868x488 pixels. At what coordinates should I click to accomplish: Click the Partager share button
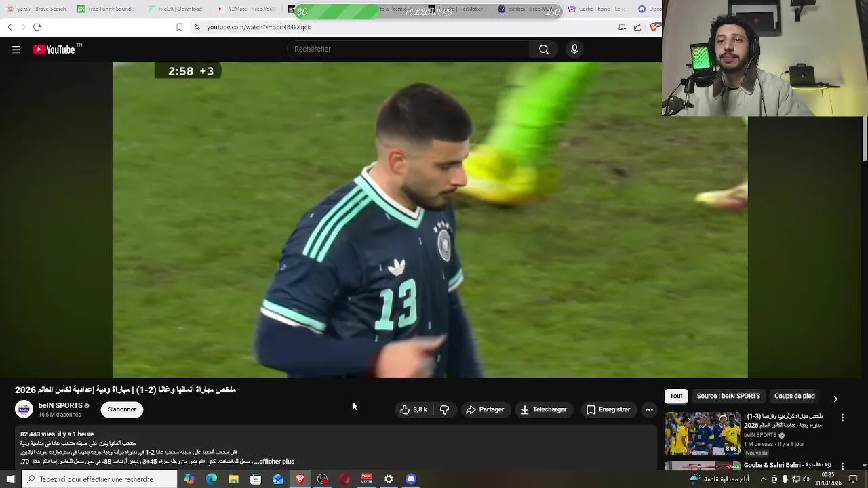485,409
